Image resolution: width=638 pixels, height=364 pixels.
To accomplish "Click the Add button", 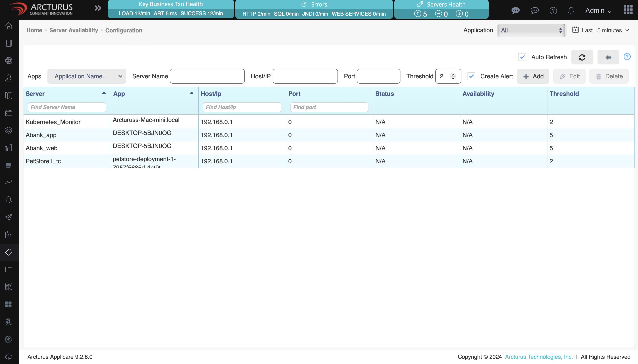I will click(x=533, y=76).
